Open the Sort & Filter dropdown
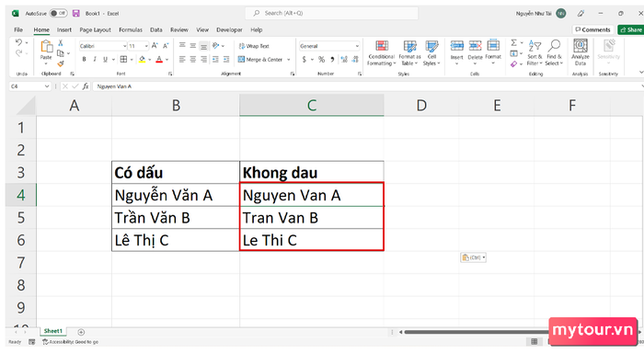 [535, 53]
